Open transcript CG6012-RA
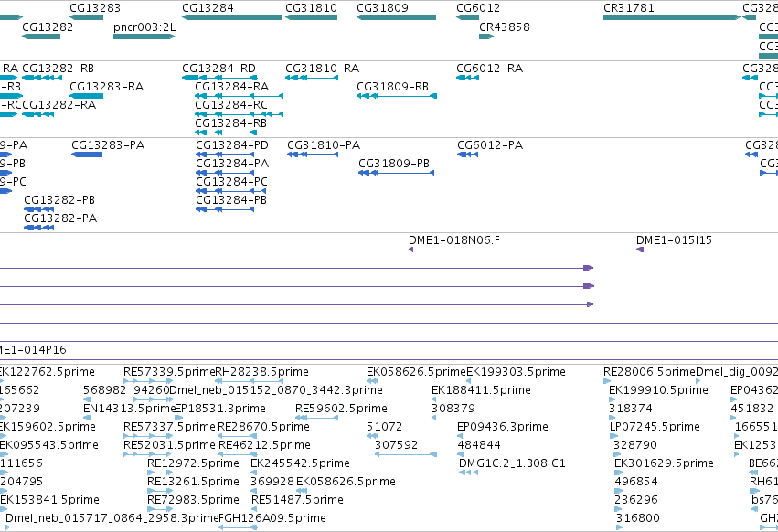Image resolution: width=778 pixels, height=532 pixels. pyautogui.click(x=490, y=68)
